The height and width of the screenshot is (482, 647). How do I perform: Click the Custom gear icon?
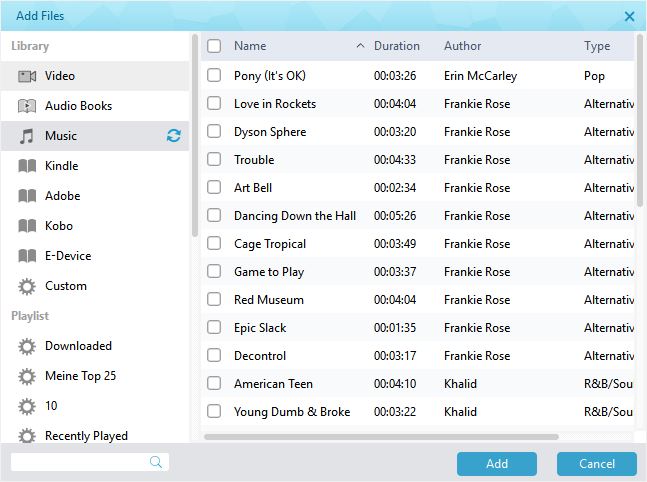pos(27,286)
